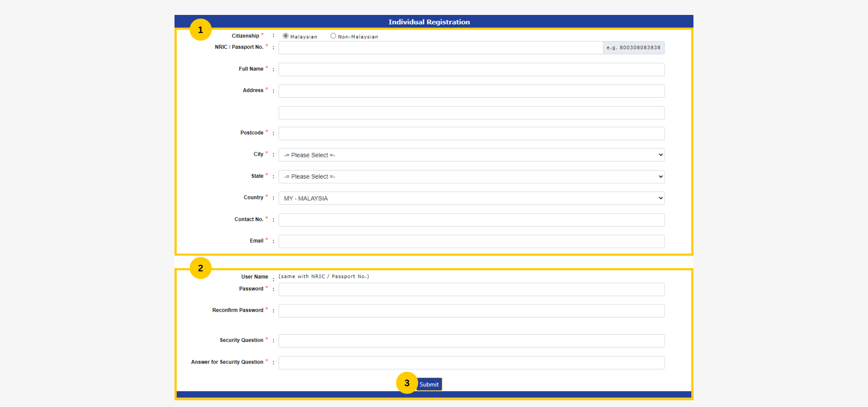The height and width of the screenshot is (407, 868).
Task: Click the Individual Registration title bar
Action: (429, 21)
